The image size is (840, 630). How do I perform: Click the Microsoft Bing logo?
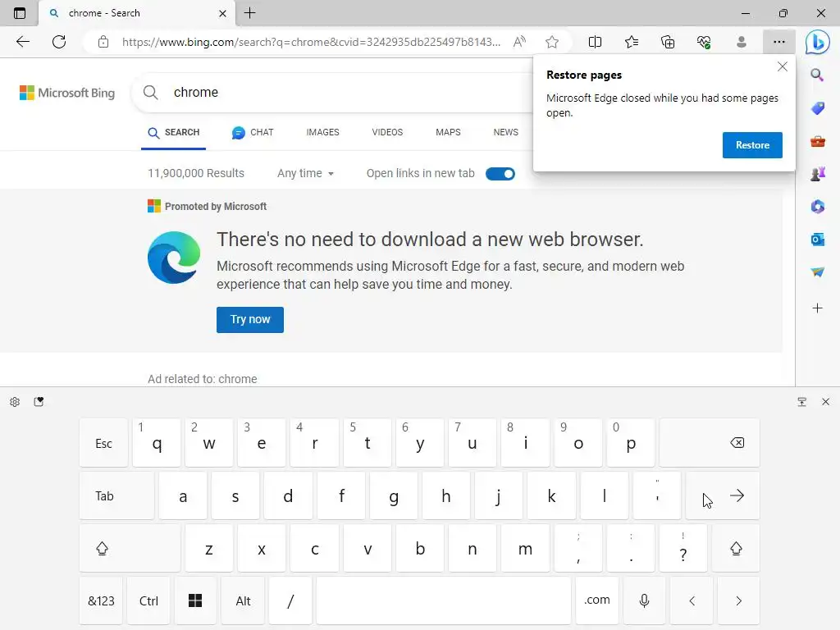67,93
